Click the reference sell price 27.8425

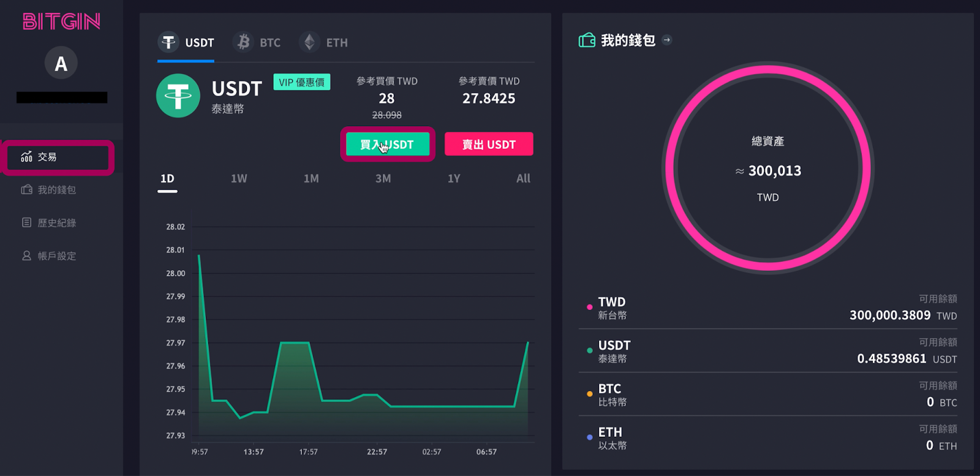(x=489, y=99)
